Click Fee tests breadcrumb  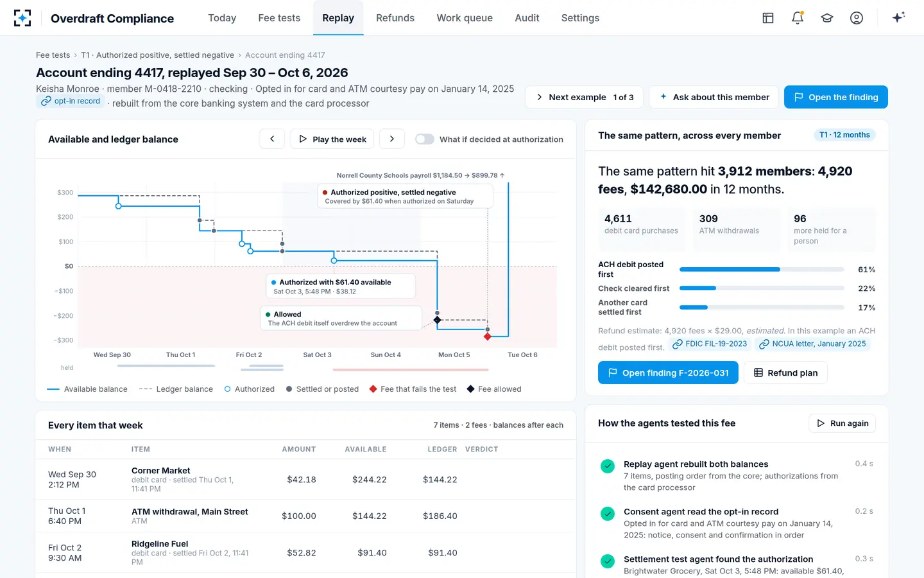pos(53,55)
